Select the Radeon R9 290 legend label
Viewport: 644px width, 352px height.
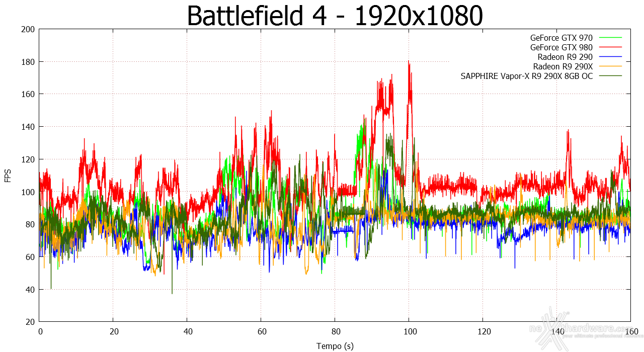566,57
